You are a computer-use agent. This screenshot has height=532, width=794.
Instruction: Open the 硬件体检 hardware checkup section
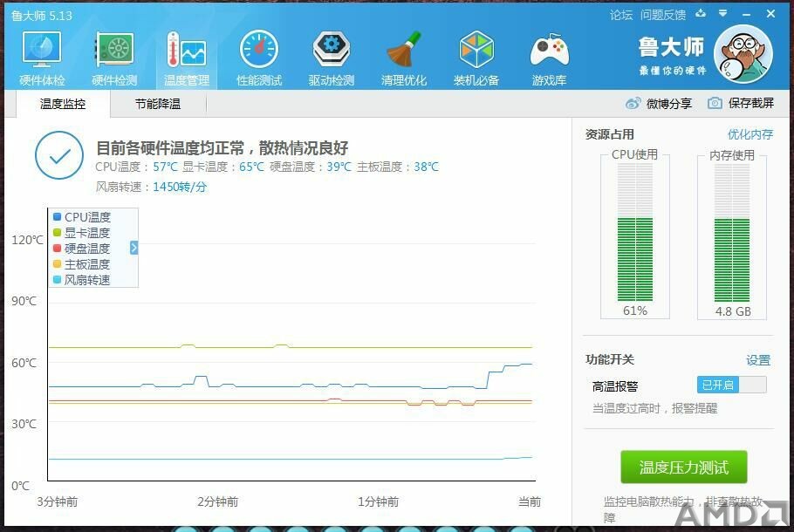tap(42, 58)
